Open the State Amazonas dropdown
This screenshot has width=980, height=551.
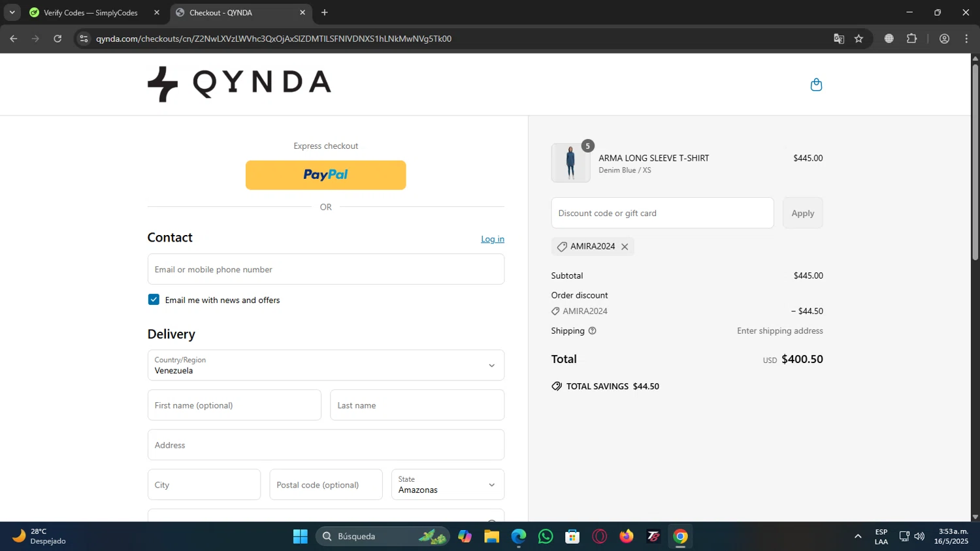click(x=448, y=484)
